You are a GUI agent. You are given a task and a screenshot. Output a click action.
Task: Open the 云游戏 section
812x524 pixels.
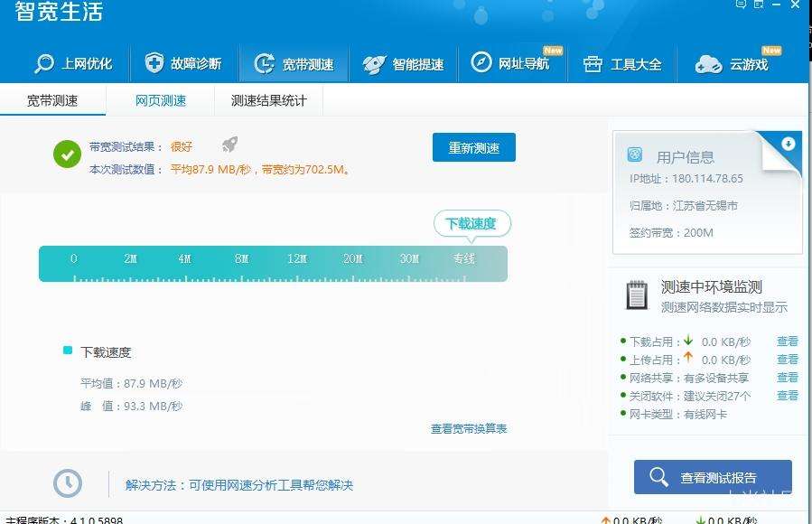tap(732, 64)
